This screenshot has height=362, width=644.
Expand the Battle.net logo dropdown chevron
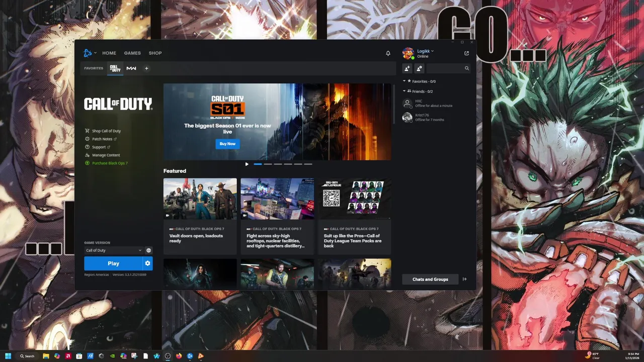tap(95, 53)
